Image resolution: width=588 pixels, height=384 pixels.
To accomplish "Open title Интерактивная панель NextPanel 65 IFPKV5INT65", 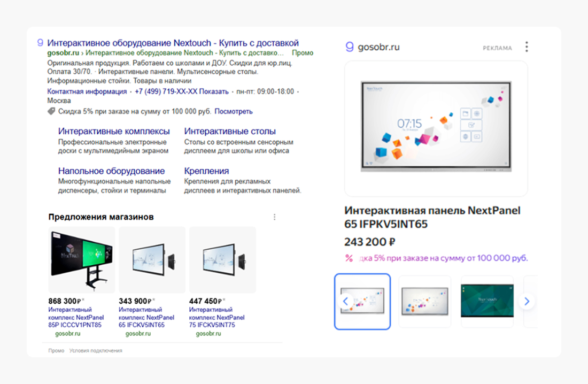I will (432, 217).
